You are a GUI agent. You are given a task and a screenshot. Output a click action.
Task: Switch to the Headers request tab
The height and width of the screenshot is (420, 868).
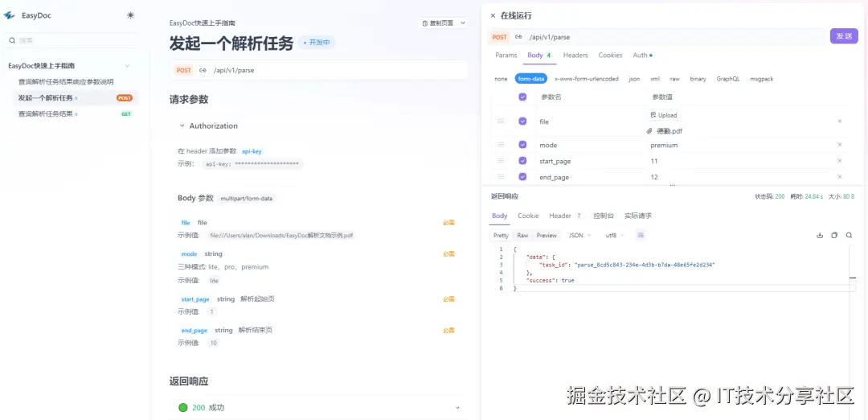pyautogui.click(x=575, y=56)
